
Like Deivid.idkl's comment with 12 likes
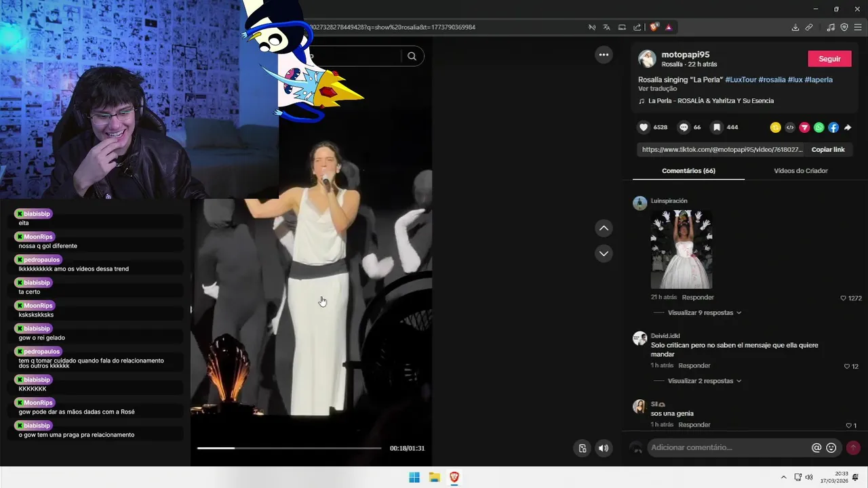[x=847, y=367]
